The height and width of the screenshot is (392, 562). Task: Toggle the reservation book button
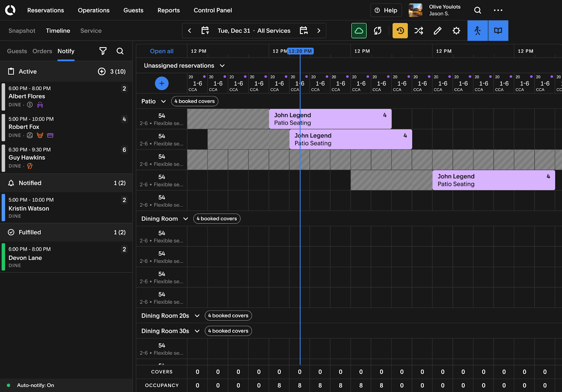click(x=498, y=31)
